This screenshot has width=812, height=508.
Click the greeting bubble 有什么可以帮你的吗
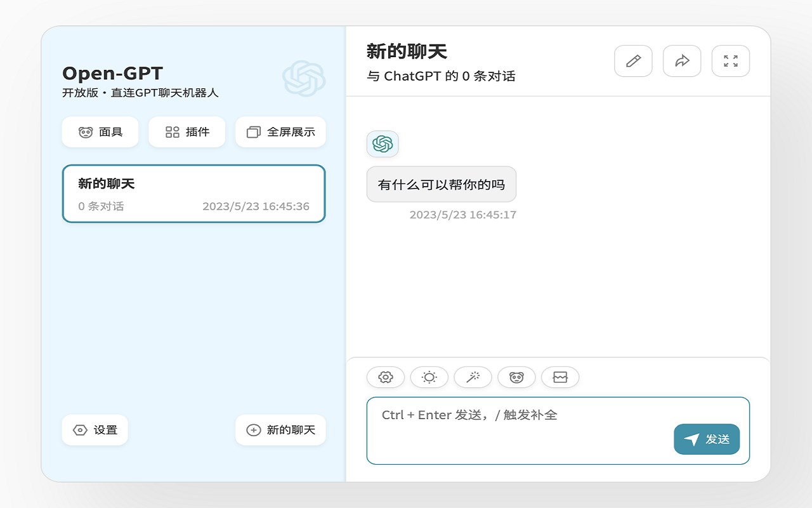click(x=441, y=184)
